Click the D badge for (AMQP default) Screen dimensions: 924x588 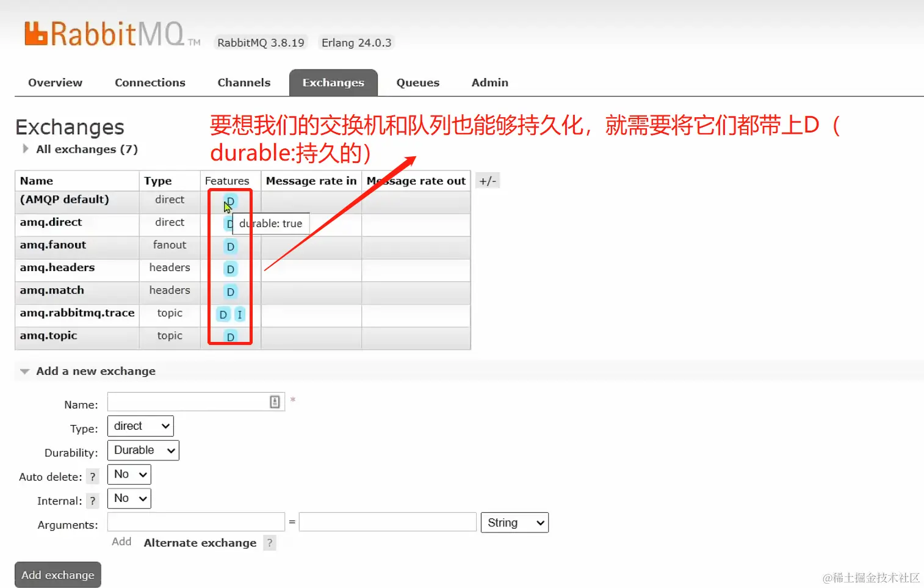(x=230, y=201)
